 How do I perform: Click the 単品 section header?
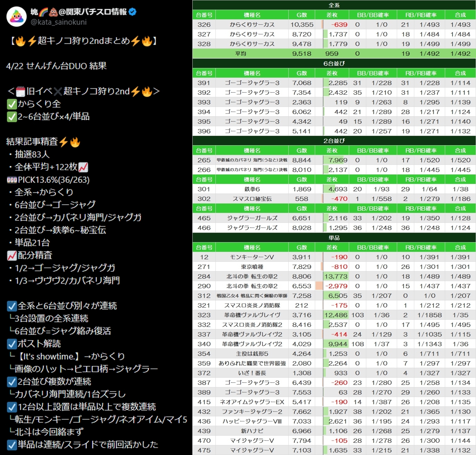(x=334, y=238)
